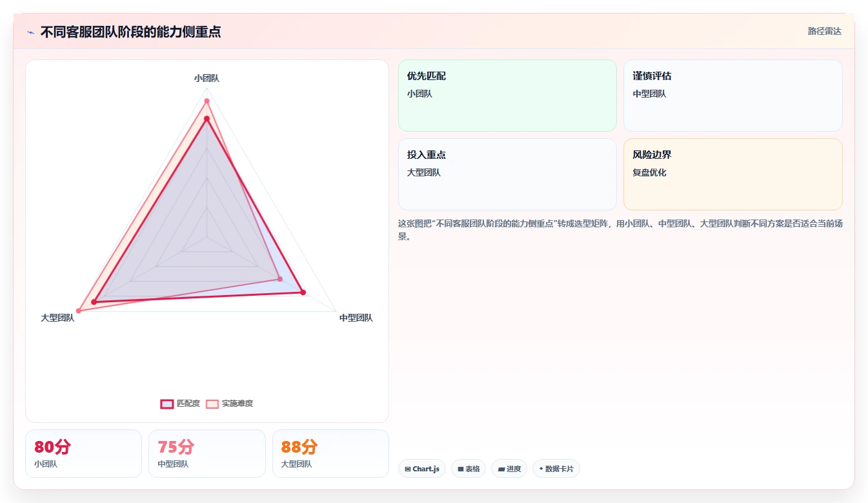Click the 表格 tag

pyautogui.click(x=469, y=469)
